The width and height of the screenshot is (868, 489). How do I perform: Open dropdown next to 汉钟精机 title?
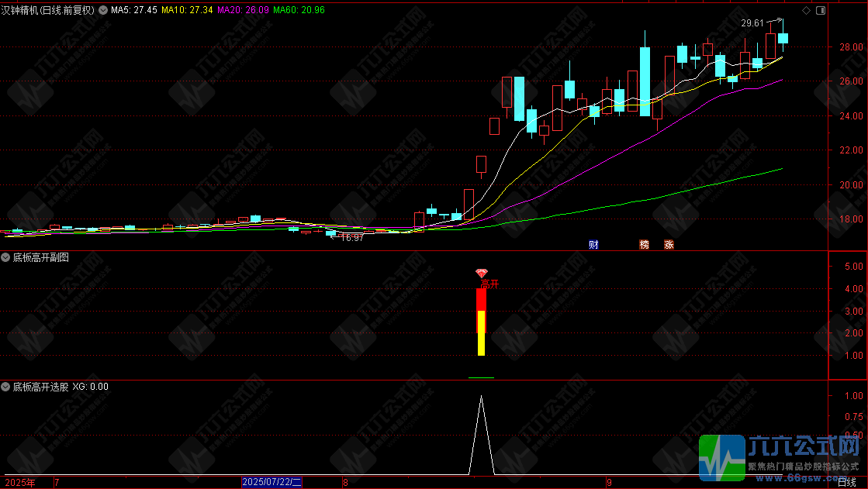click(x=103, y=10)
